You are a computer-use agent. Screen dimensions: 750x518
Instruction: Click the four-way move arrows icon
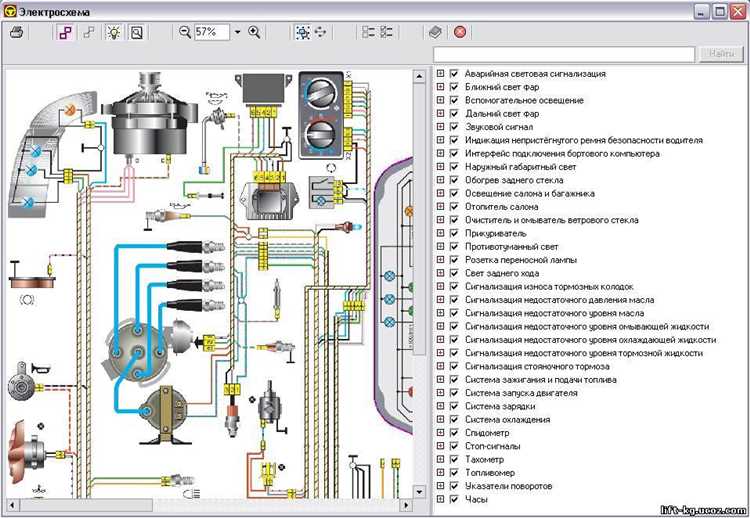[320, 33]
